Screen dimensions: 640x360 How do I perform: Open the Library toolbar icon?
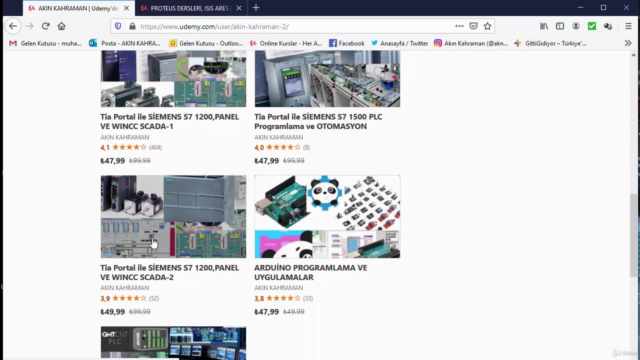[544, 26]
